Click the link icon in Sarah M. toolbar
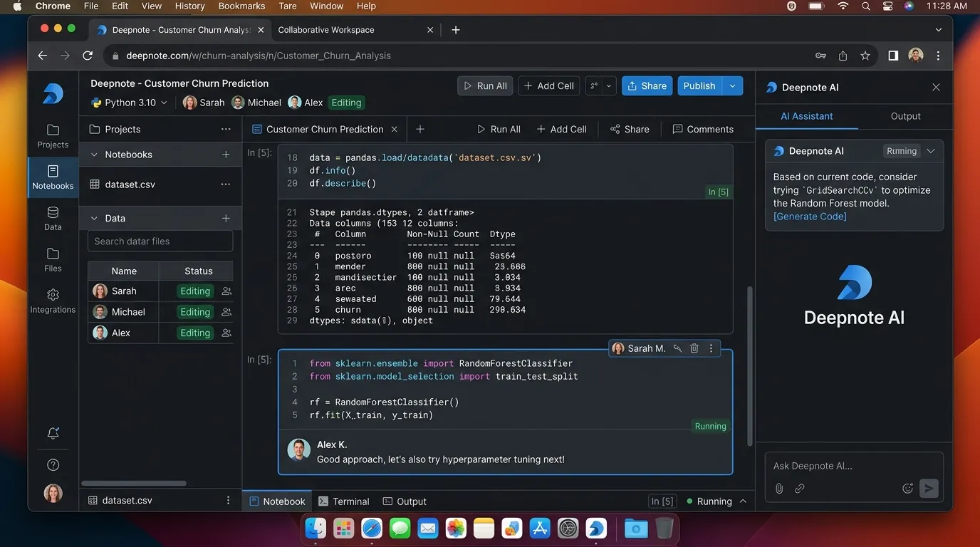The height and width of the screenshot is (547, 980). (x=677, y=348)
